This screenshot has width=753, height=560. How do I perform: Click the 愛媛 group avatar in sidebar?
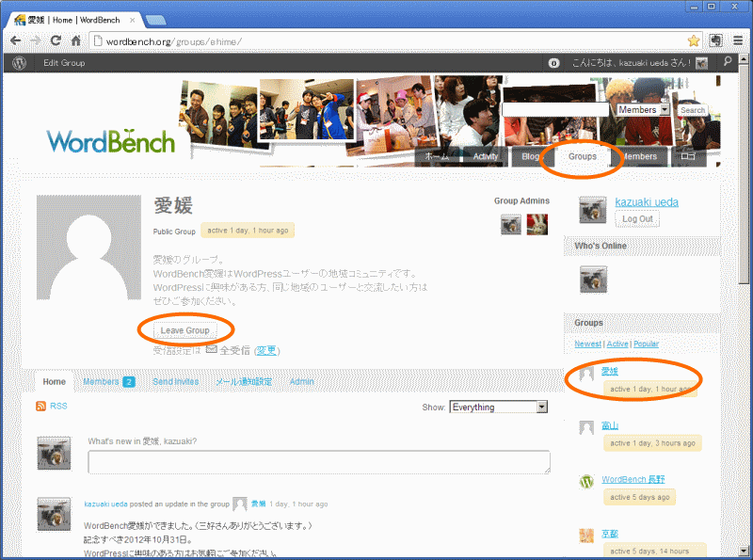click(586, 373)
